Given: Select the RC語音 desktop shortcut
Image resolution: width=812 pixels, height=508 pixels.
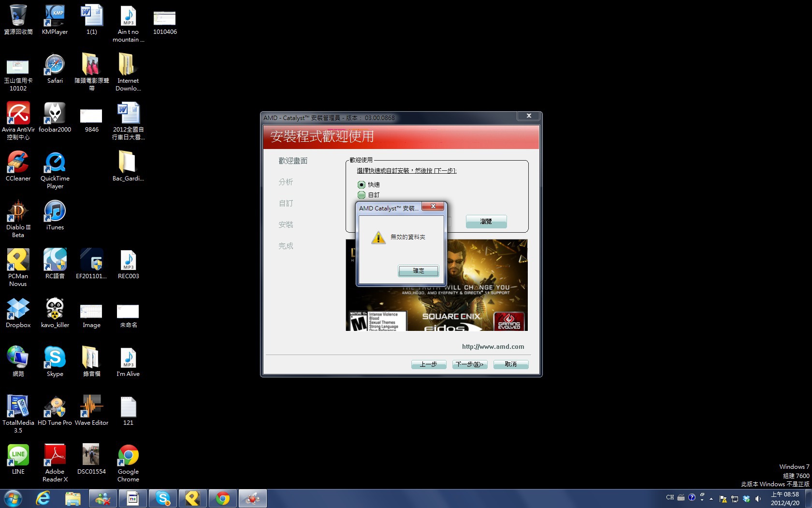Looking at the screenshot, I should point(55,264).
